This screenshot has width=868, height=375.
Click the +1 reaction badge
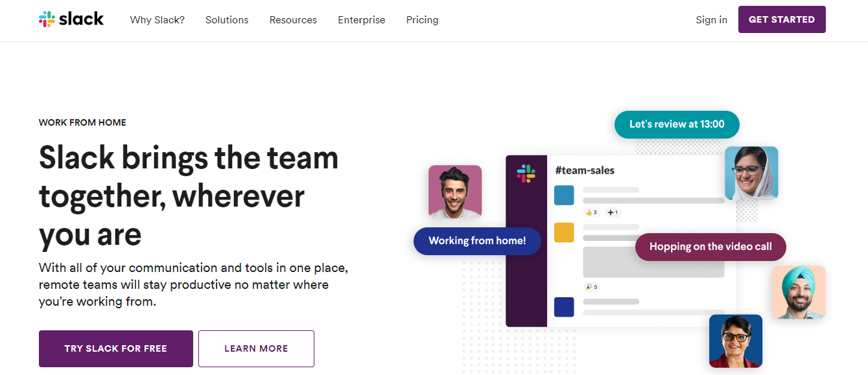613,212
